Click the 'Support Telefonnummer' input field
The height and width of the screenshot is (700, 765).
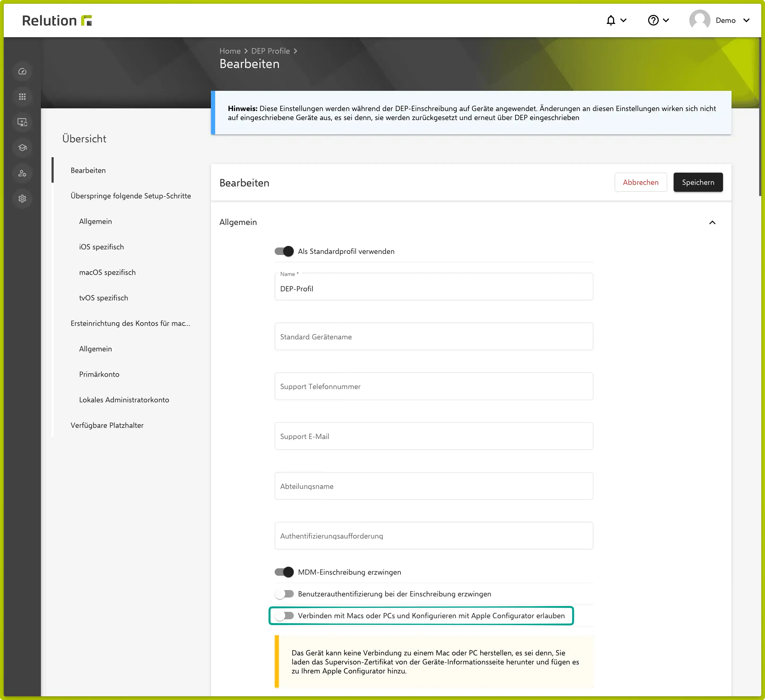pyautogui.click(x=433, y=386)
